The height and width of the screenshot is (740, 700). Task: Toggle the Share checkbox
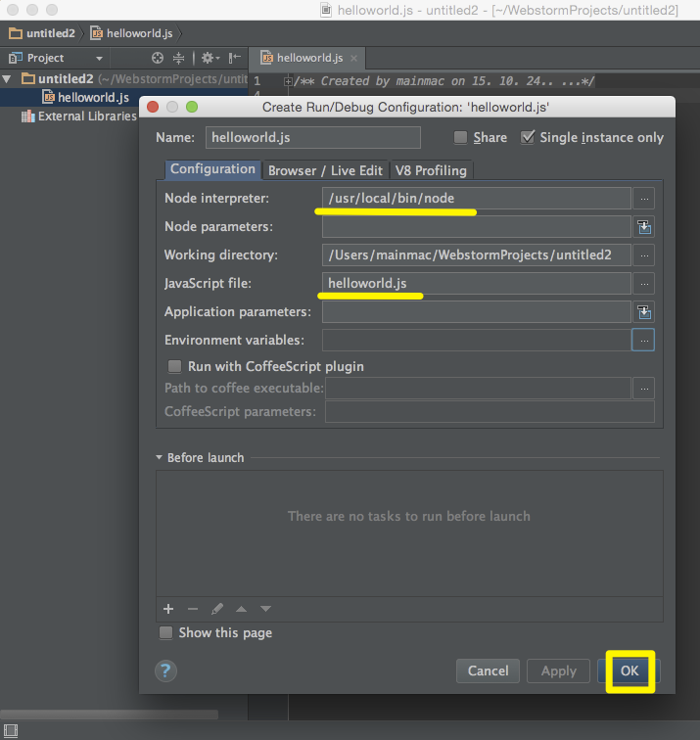460,137
